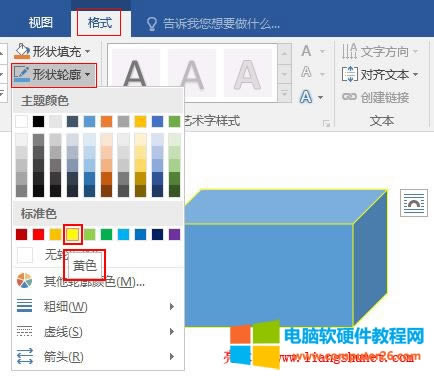The width and height of the screenshot is (434, 376).
Task: Pick the dark red standard color swatch
Action: click(22, 234)
